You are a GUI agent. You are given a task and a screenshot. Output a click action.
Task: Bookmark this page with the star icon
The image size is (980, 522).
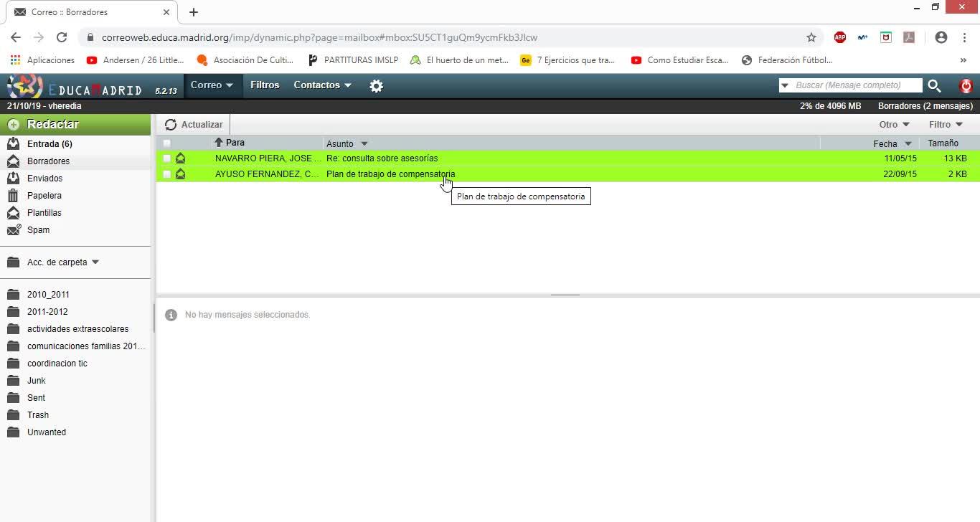pyautogui.click(x=811, y=37)
